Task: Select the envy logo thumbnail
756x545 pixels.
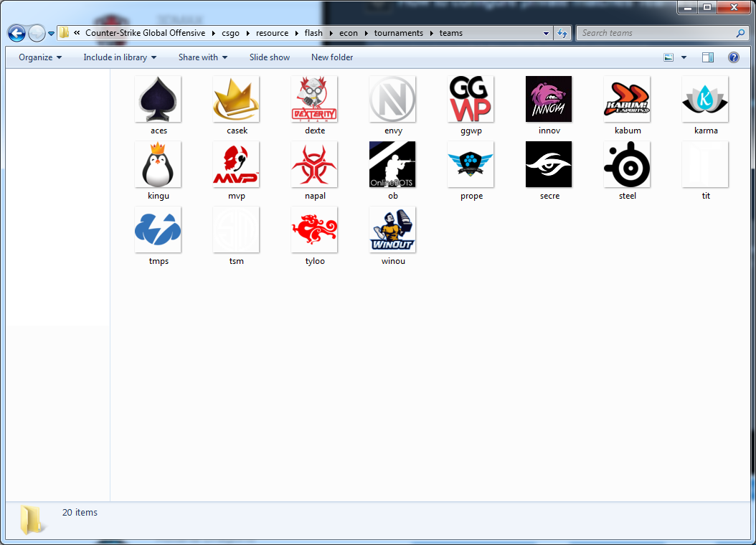Action: point(392,99)
